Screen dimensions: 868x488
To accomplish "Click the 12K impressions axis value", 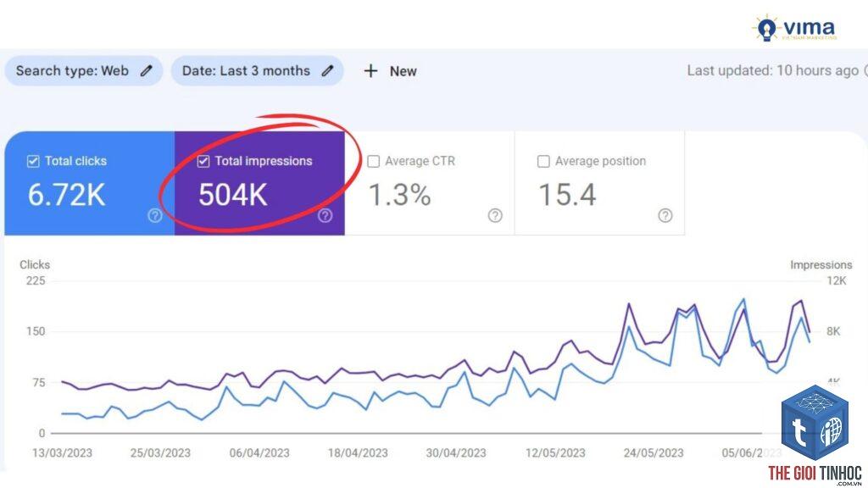I will coord(837,280).
